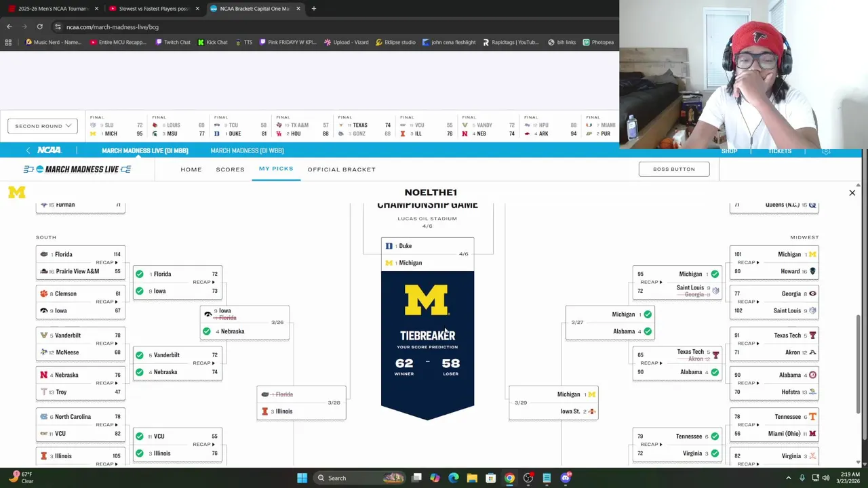Open Recap for Vanderbilt vs McNeese game
This screenshot has height=488, width=868.
coord(106,344)
